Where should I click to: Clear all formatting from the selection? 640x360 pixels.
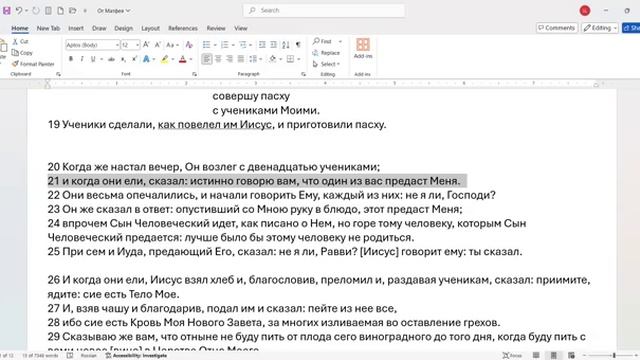(189, 44)
